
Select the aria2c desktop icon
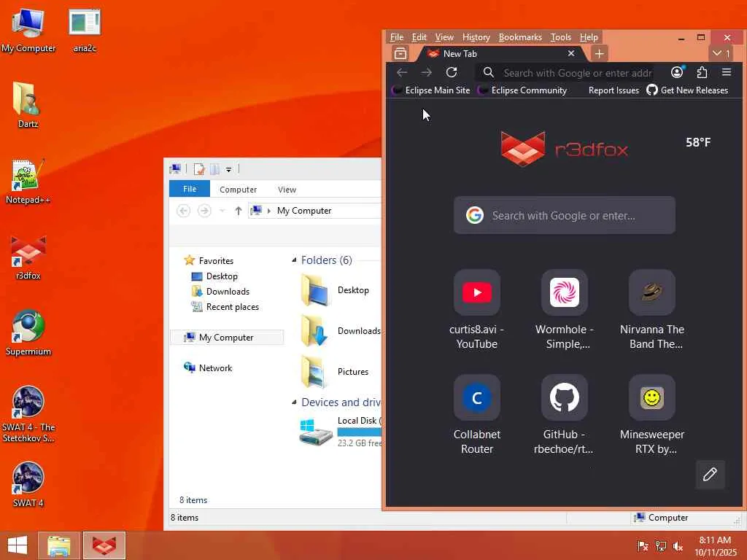click(x=85, y=30)
